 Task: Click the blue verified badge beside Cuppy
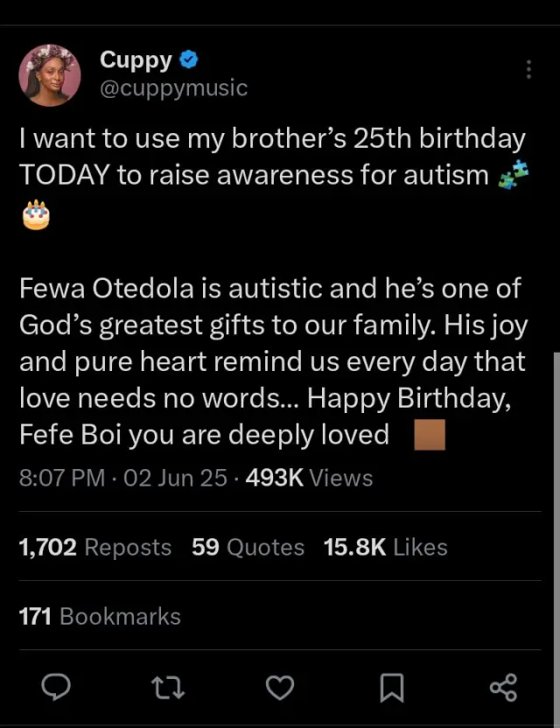click(189, 60)
